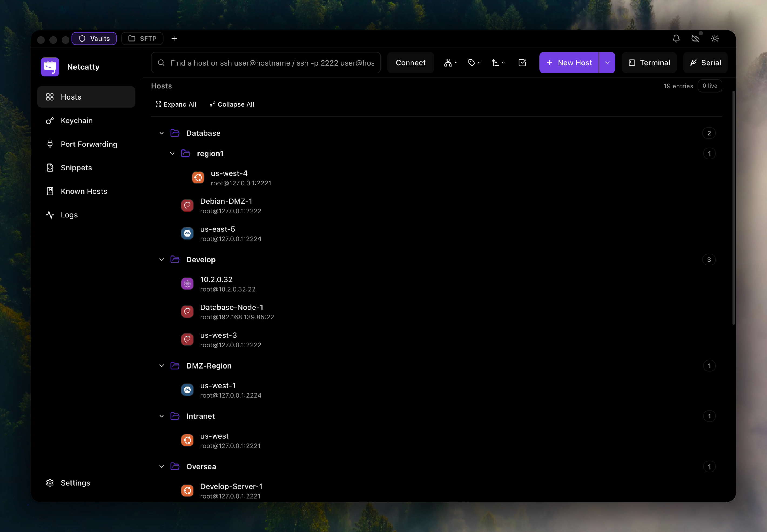Screen dimensions: 767x532
Task: Click the Connect button
Action: click(x=410, y=63)
